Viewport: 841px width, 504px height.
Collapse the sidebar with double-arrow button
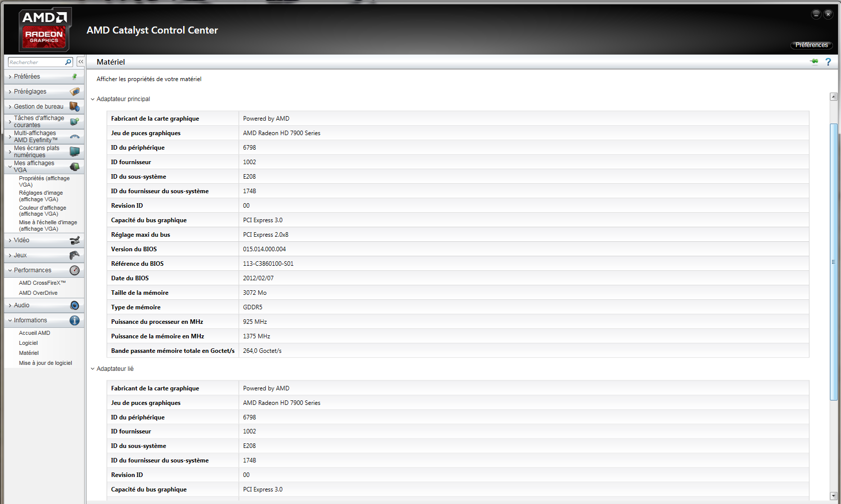81,62
